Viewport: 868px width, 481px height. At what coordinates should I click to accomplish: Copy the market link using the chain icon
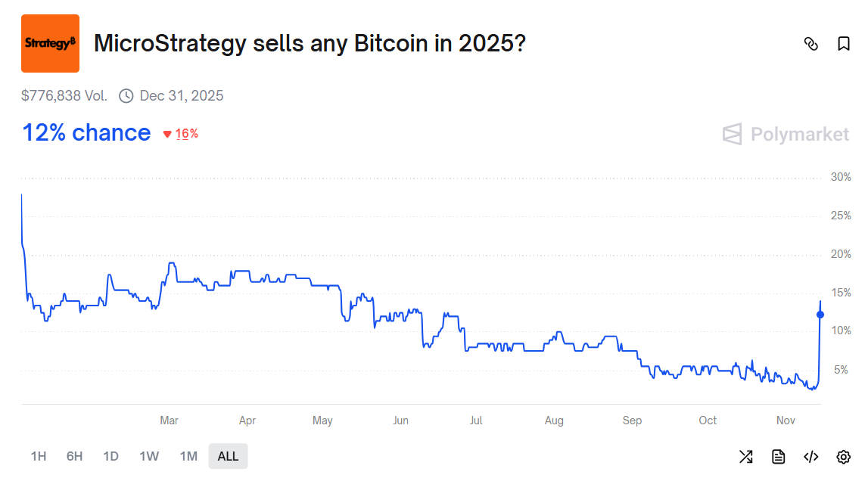811,45
